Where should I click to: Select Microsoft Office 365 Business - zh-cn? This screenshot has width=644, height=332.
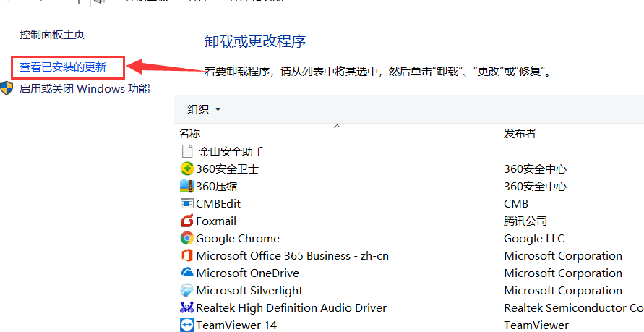coord(292,255)
